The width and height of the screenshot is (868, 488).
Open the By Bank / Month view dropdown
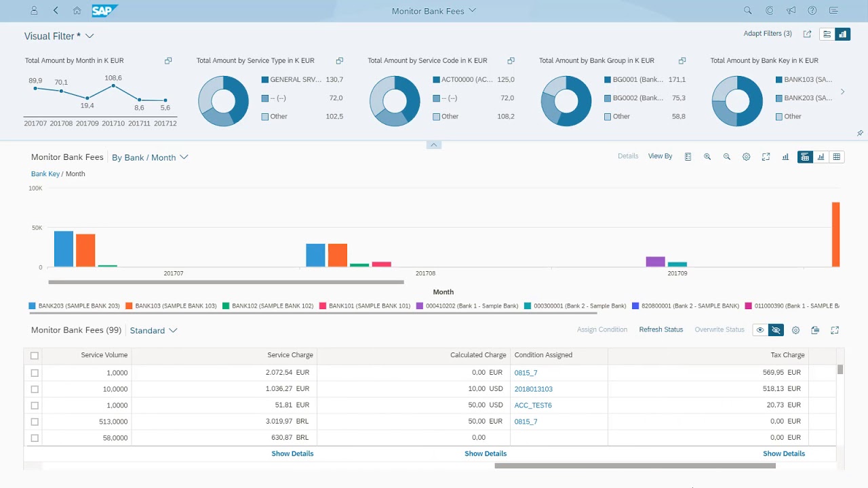(150, 157)
